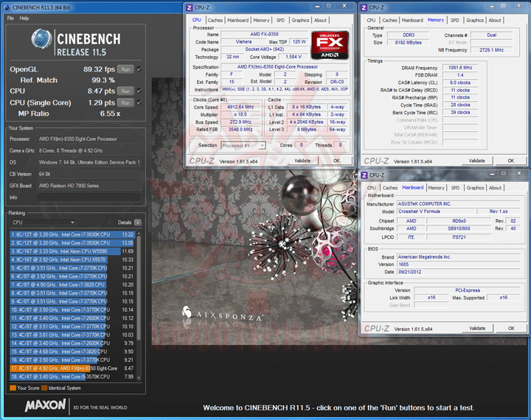Click the Identical System legend swatch

point(44,388)
